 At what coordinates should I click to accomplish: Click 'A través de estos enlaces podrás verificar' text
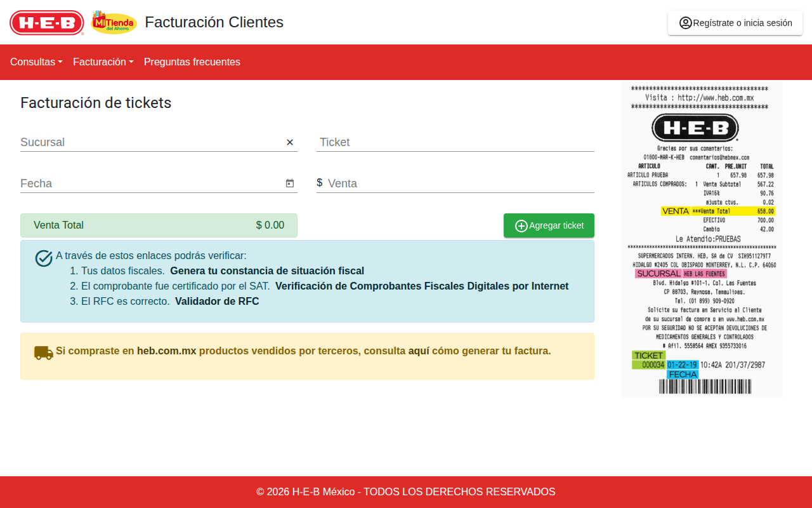[x=151, y=256]
